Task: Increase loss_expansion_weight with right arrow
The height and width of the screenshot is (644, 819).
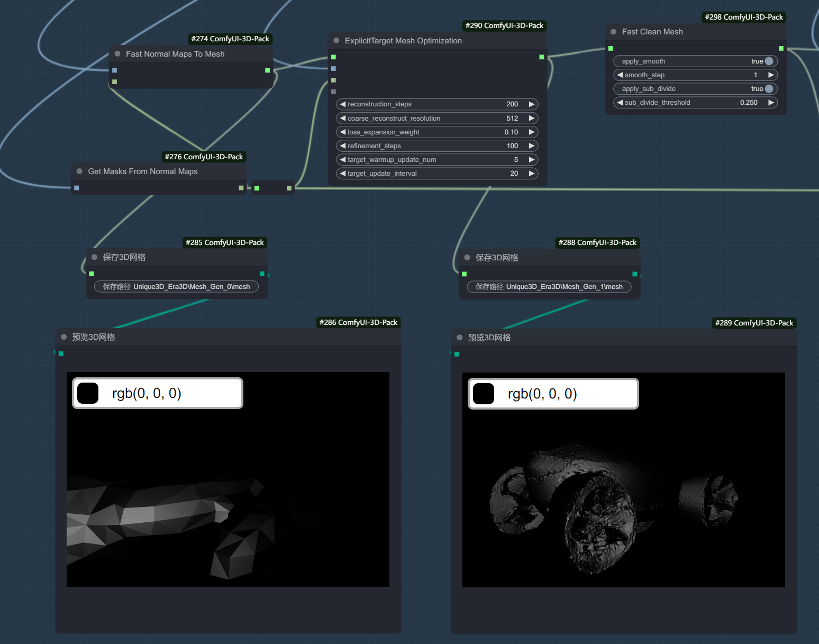Action: click(x=532, y=132)
